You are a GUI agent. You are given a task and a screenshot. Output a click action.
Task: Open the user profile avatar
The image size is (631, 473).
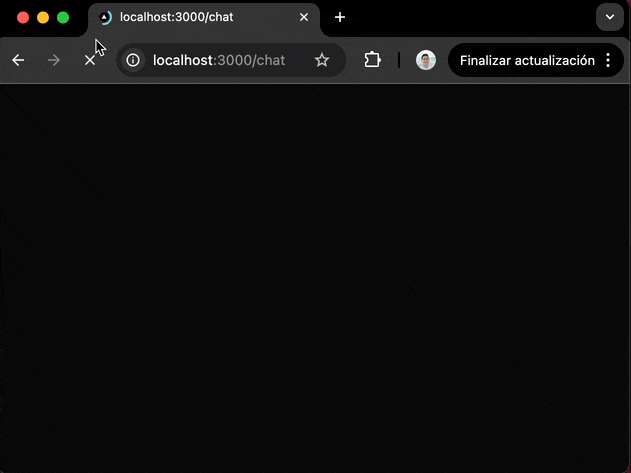pyautogui.click(x=426, y=60)
